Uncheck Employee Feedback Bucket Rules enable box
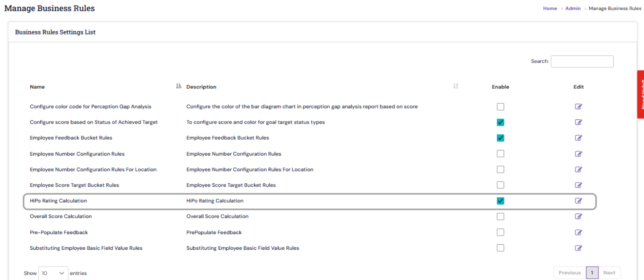The image size is (644, 280). (500, 138)
